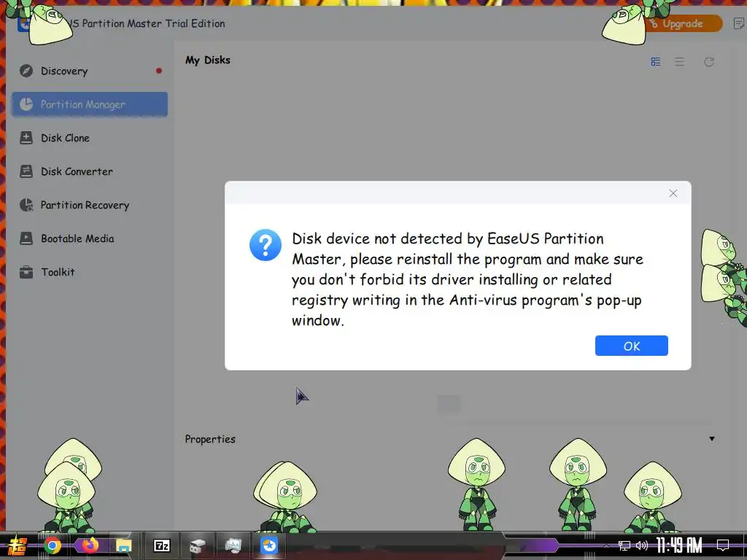Image resolution: width=747 pixels, height=560 pixels.
Task: Open the task list icon beside Upgrade
Action: pos(739,23)
